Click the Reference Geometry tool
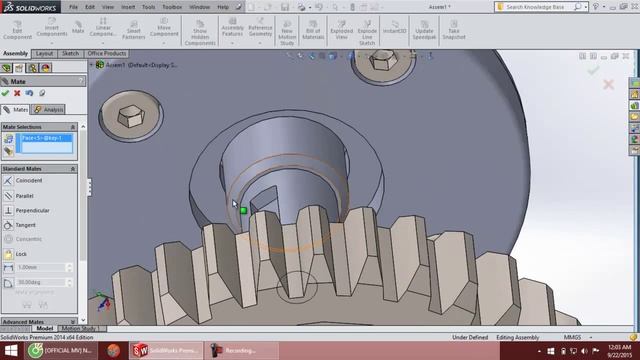Image resolution: width=640 pixels, height=360 pixels. pyautogui.click(x=260, y=27)
